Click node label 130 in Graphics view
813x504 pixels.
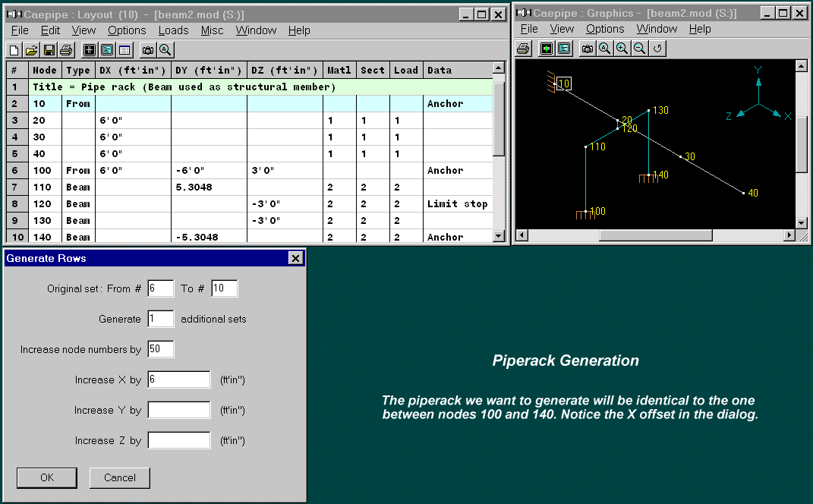point(660,111)
